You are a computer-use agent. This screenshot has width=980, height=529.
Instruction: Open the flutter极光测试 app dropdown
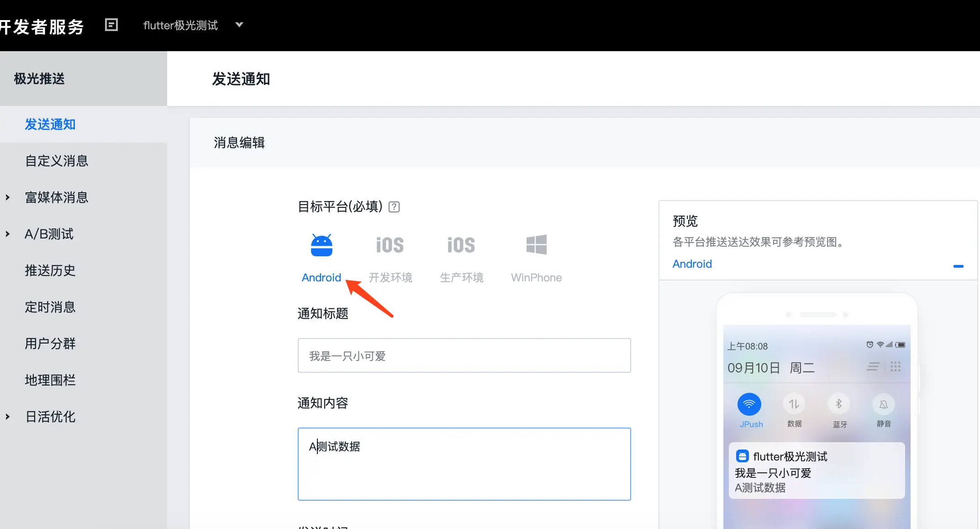(193, 25)
